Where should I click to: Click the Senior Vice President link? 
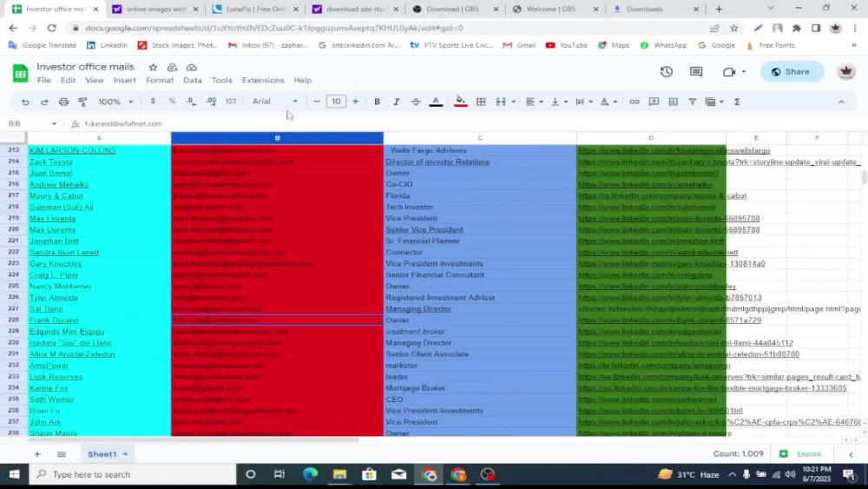coord(424,230)
